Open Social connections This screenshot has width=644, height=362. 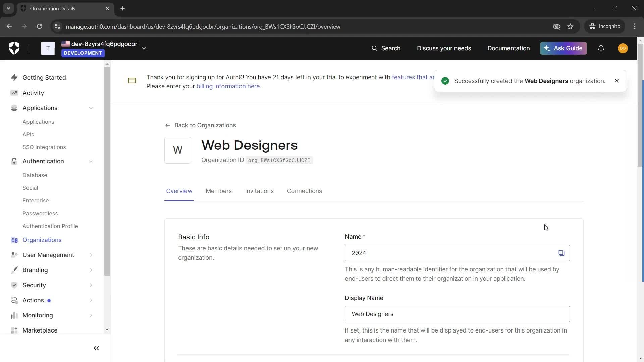30,188
